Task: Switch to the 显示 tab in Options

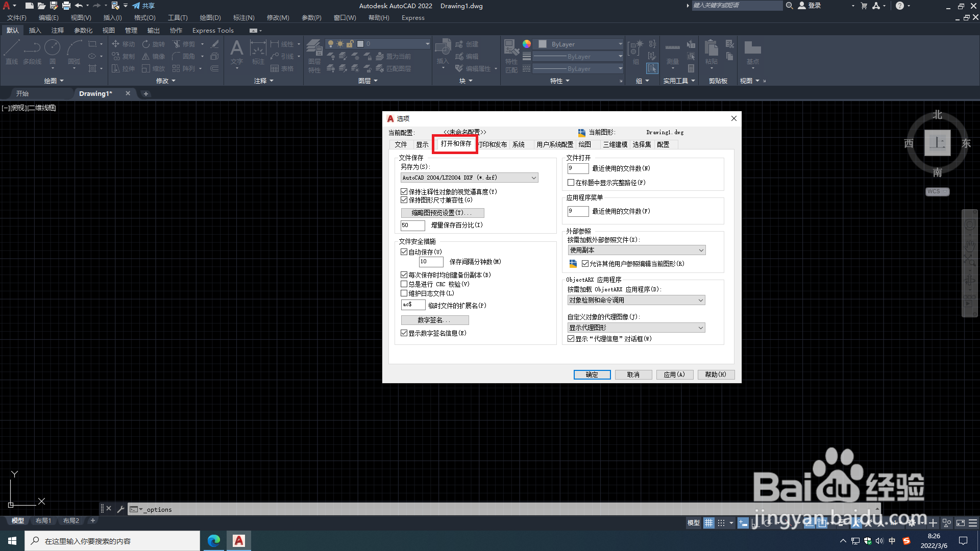Action: point(422,144)
